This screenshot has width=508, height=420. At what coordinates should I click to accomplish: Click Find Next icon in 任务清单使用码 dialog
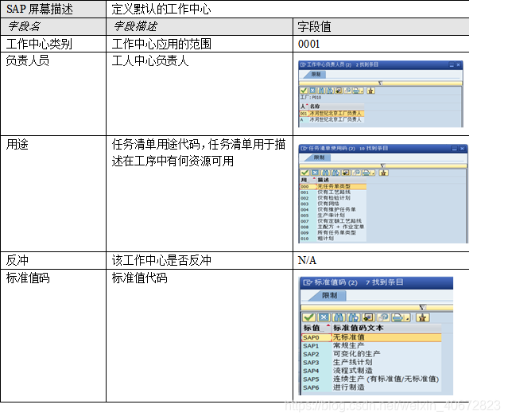tap(335, 173)
